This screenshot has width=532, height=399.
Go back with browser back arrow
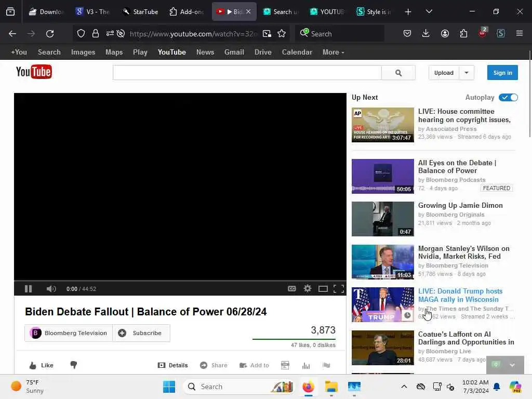12,34
